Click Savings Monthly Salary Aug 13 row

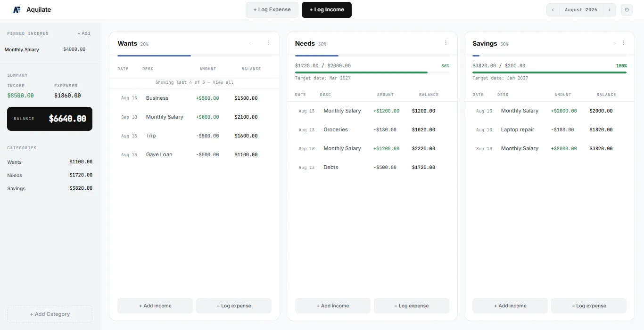tap(549, 111)
